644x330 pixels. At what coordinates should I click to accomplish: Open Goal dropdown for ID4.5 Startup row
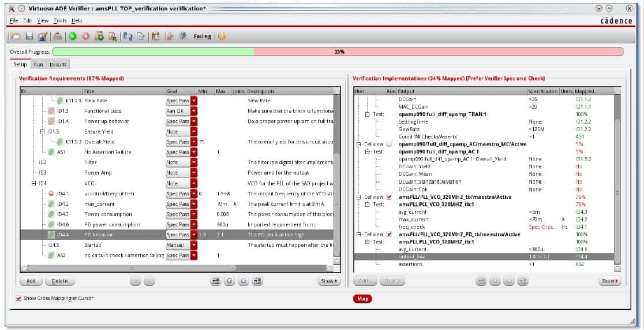click(x=194, y=245)
